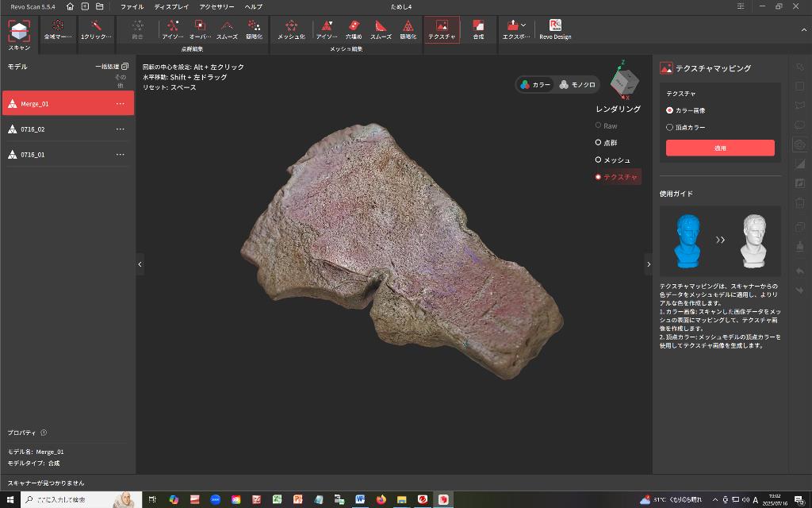This screenshot has width=812, height=508.
Task: Collapse the toolbar ribbon chevron
Action: pyautogui.click(x=804, y=30)
